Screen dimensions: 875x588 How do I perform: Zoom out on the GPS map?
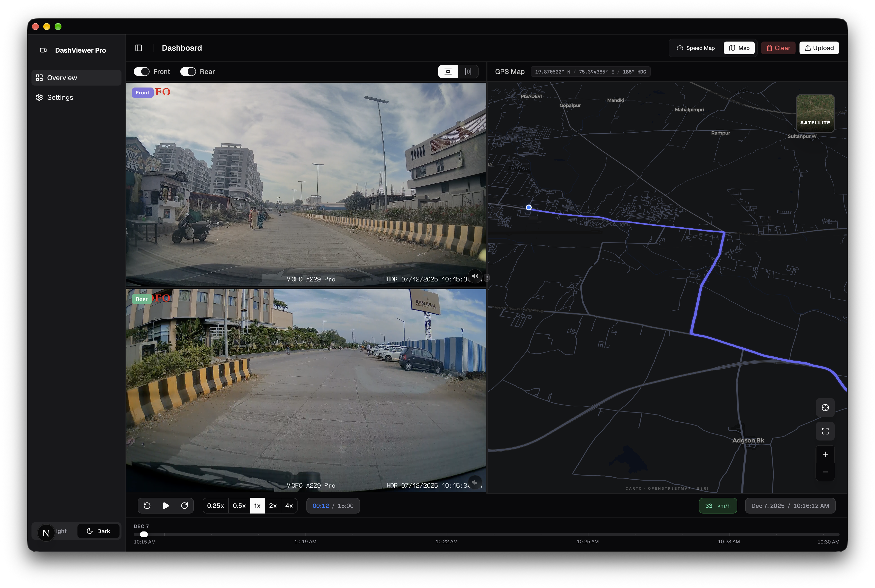pyautogui.click(x=825, y=472)
